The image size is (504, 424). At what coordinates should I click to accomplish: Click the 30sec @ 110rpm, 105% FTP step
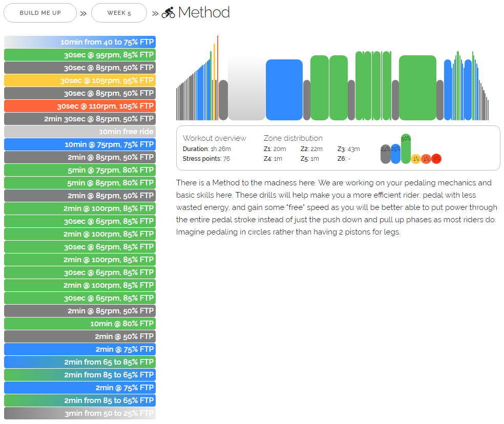[80, 106]
